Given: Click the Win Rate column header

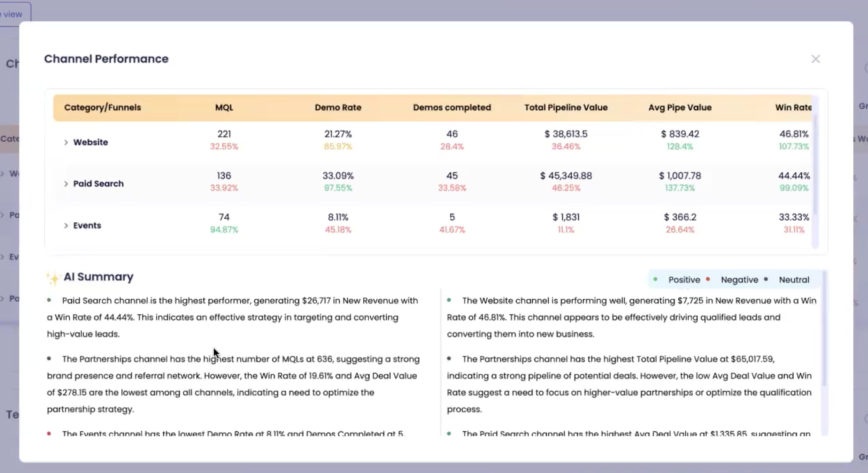Looking at the screenshot, I should 793,107.
